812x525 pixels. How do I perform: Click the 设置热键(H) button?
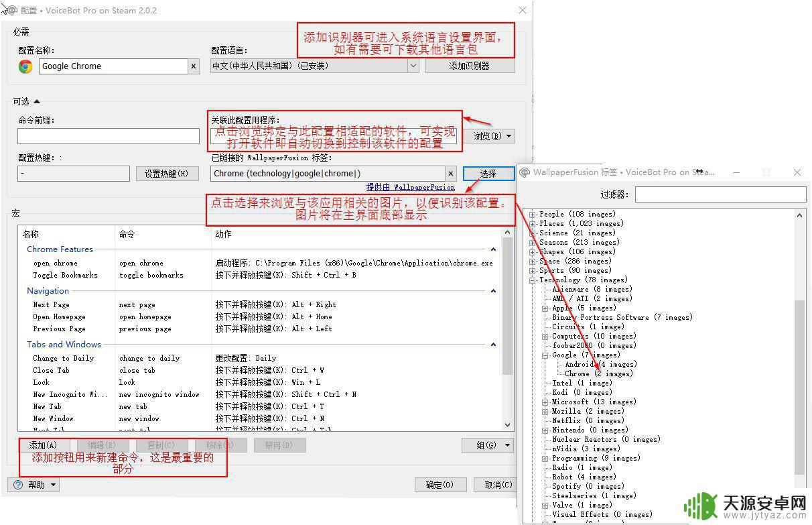[x=167, y=174]
